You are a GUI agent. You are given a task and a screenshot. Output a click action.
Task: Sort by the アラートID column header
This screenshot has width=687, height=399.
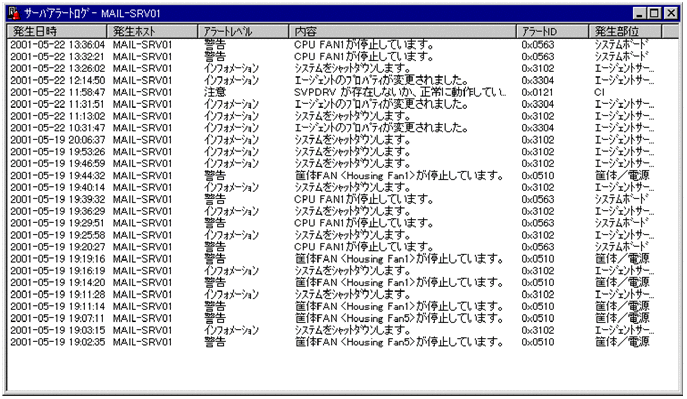pos(552,31)
